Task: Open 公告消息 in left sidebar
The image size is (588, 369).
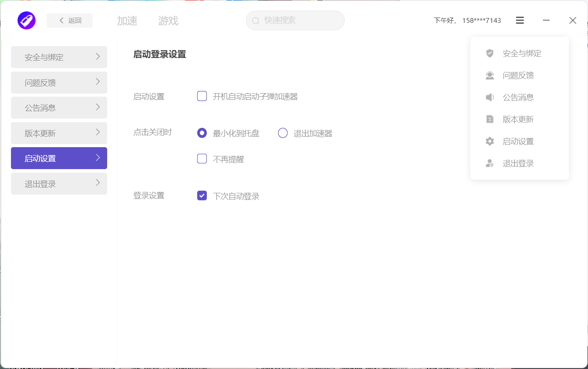Action: pyautogui.click(x=59, y=108)
